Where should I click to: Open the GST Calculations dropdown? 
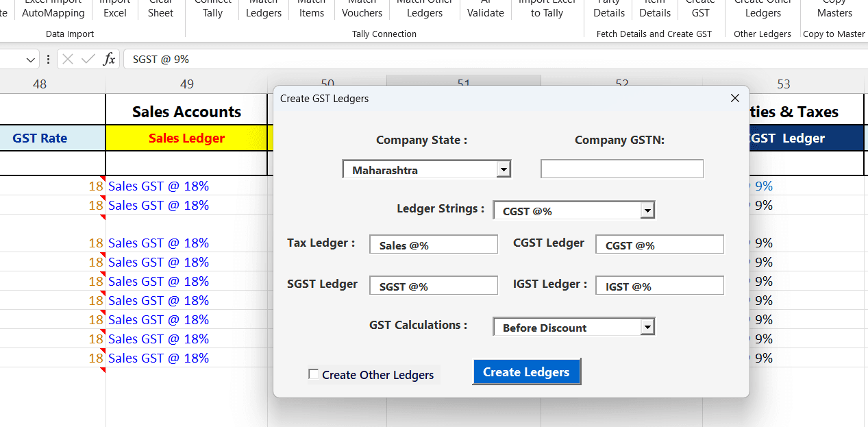(647, 326)
